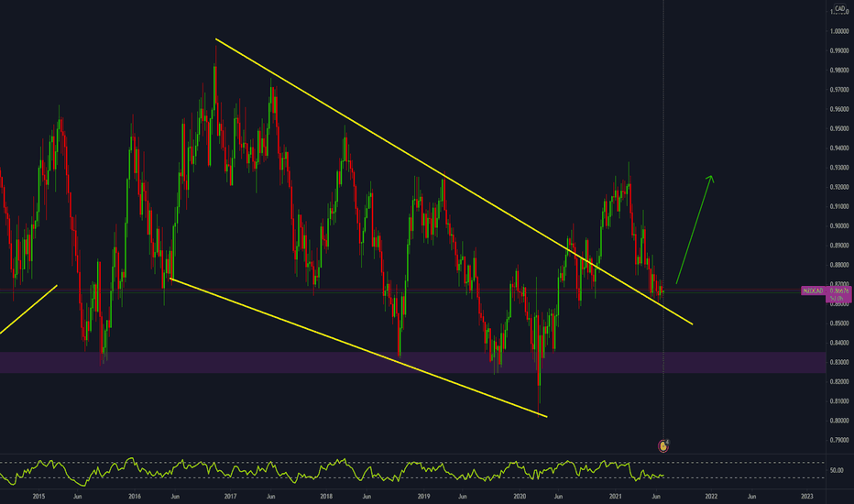Click the economic event marker icon on chart

pos(663,446)
